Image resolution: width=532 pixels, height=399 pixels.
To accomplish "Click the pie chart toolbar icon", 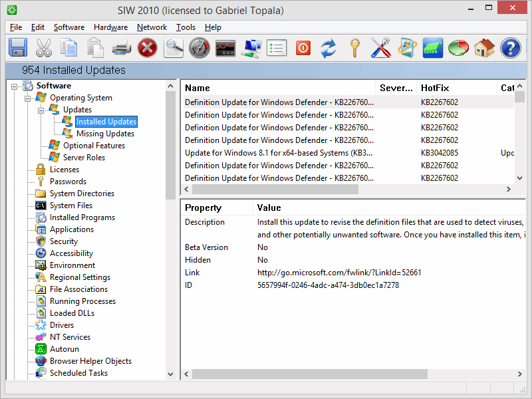I will click(458, 47).
